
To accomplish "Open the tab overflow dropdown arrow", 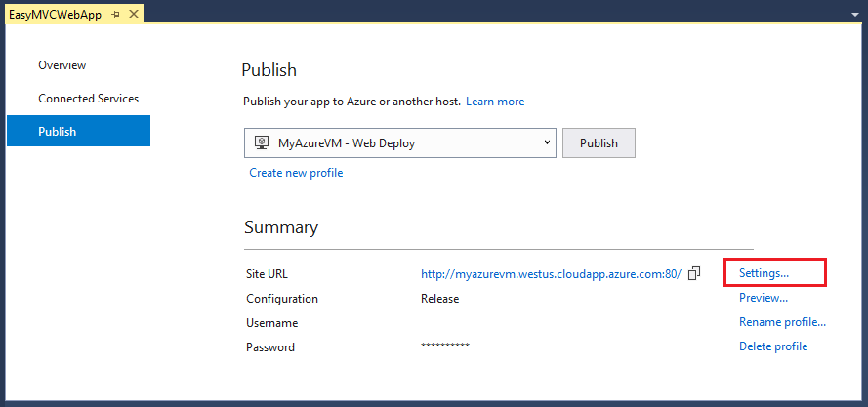I will tap(857, 15).
